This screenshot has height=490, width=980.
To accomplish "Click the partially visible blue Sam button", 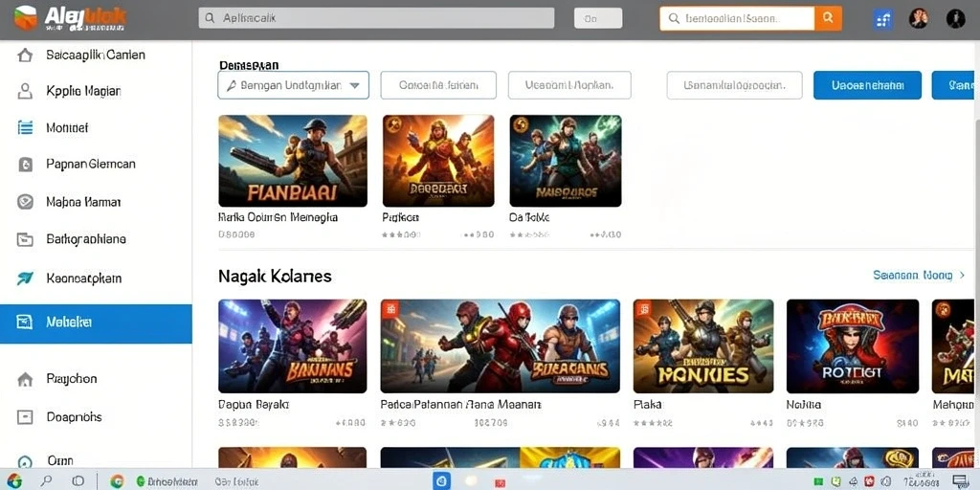I will (952, 85).
